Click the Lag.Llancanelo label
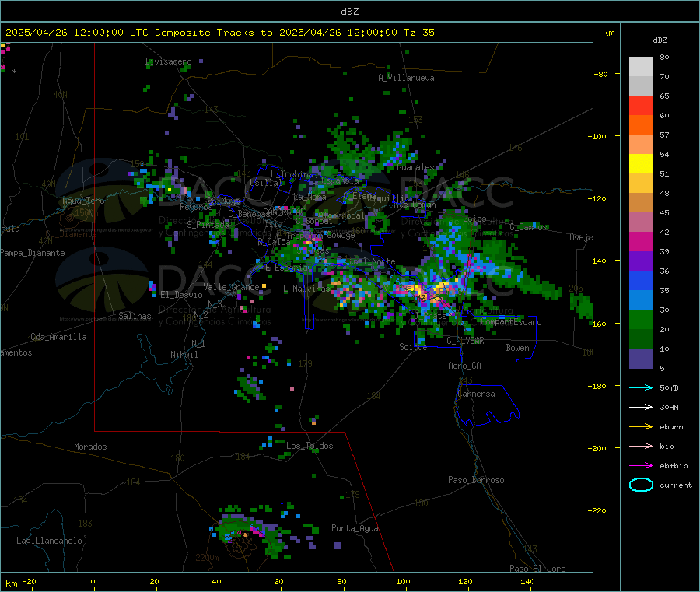The image size is (700, 592). 49,541
